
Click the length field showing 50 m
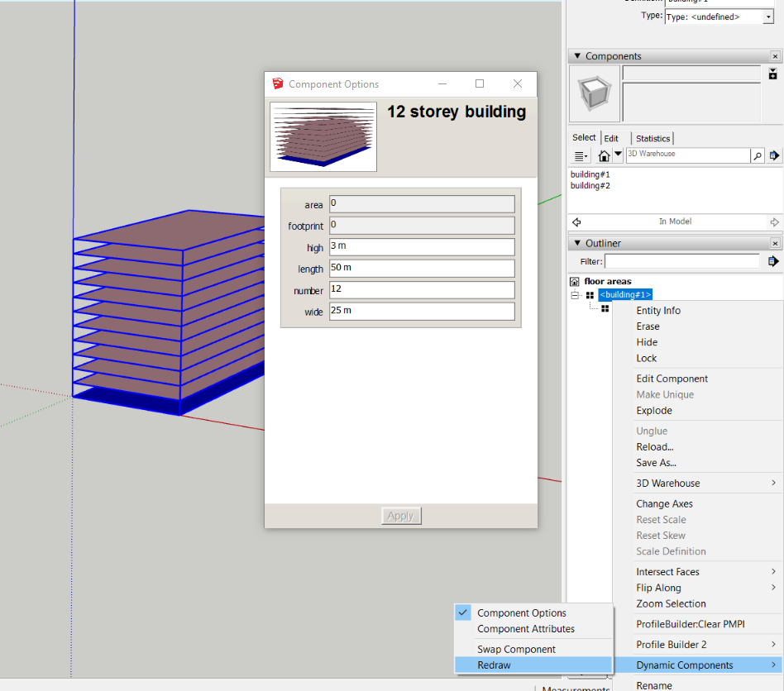[422, 268]
